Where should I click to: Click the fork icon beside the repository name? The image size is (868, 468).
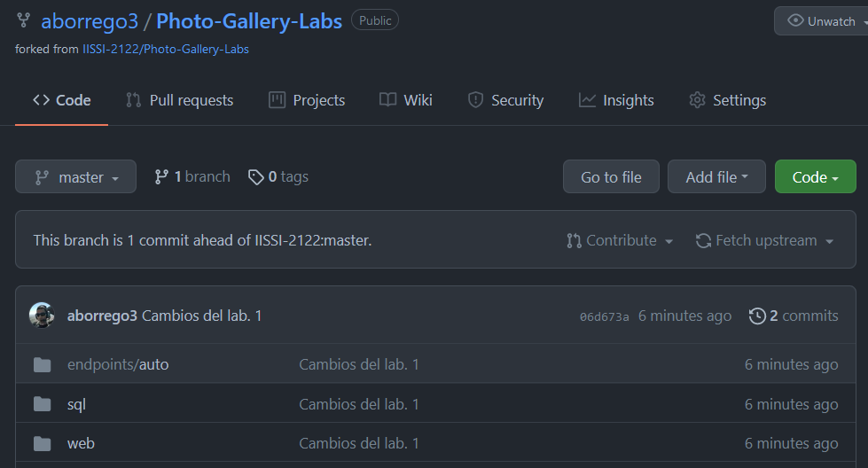coord(23,20)
